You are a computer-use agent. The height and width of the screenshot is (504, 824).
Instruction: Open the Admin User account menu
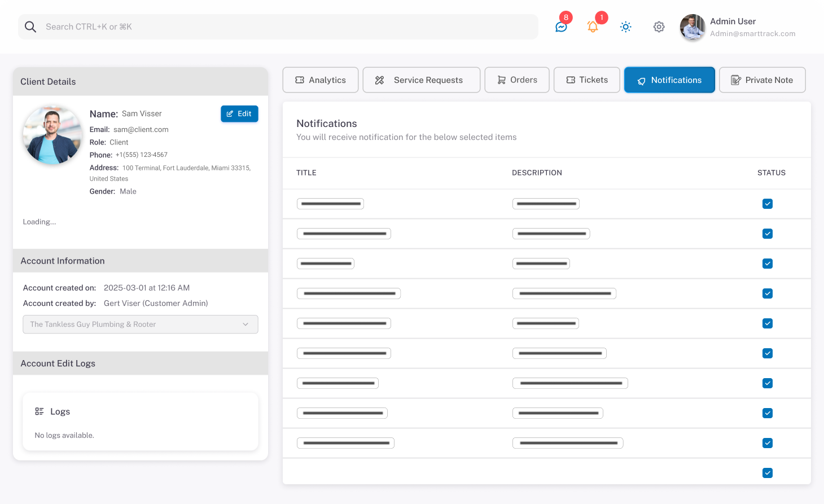coord(752,27)
